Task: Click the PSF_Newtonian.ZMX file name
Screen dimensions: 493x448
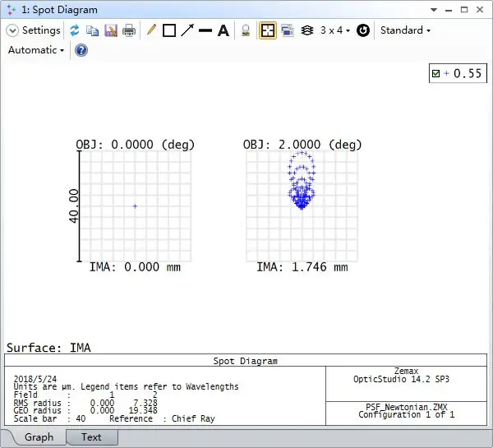Action: pyautogui.click(x=406, y=407)
